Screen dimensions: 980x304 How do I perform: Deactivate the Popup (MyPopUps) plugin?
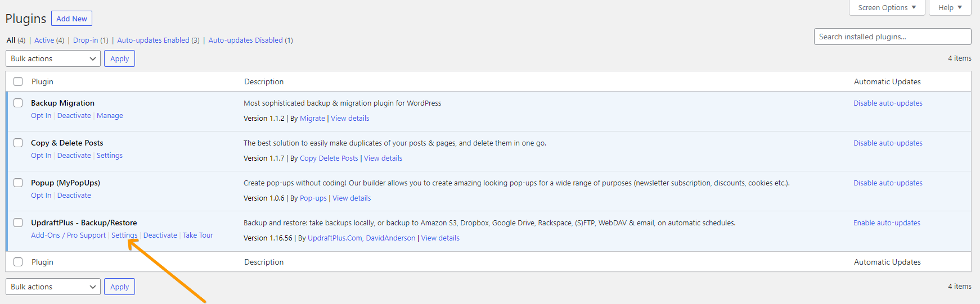pos(74,195)
